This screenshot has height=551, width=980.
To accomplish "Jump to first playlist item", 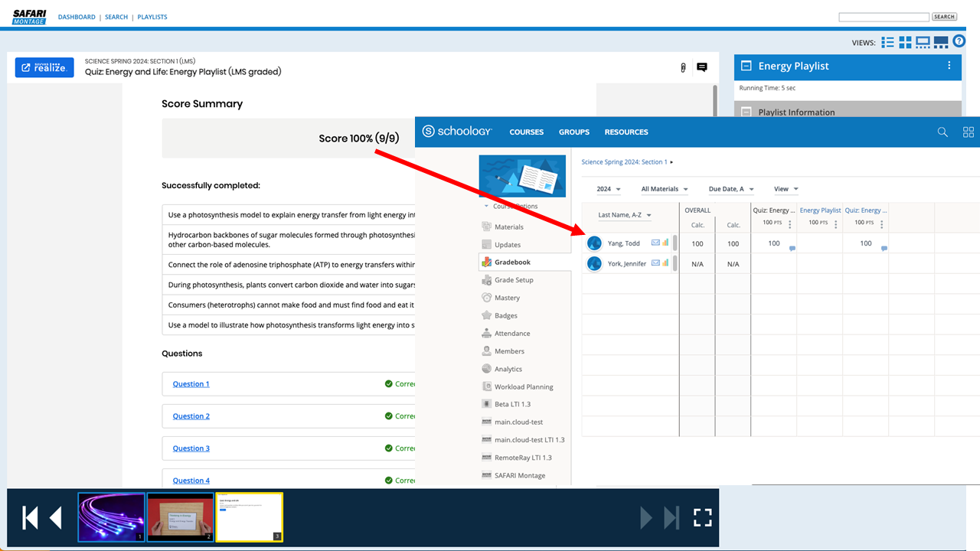I will 30,518.
